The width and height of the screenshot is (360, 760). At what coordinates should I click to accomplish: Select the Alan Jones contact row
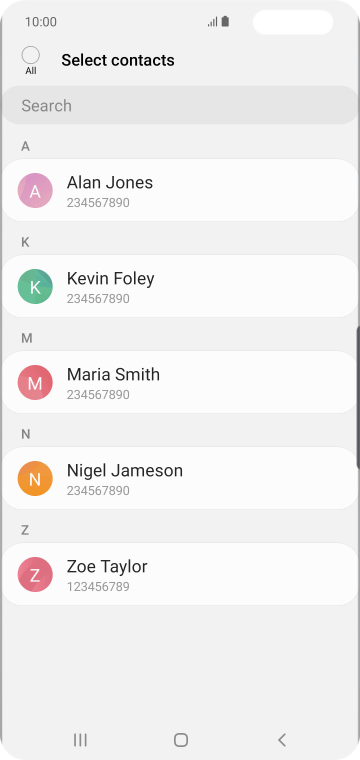pos(180,190)
